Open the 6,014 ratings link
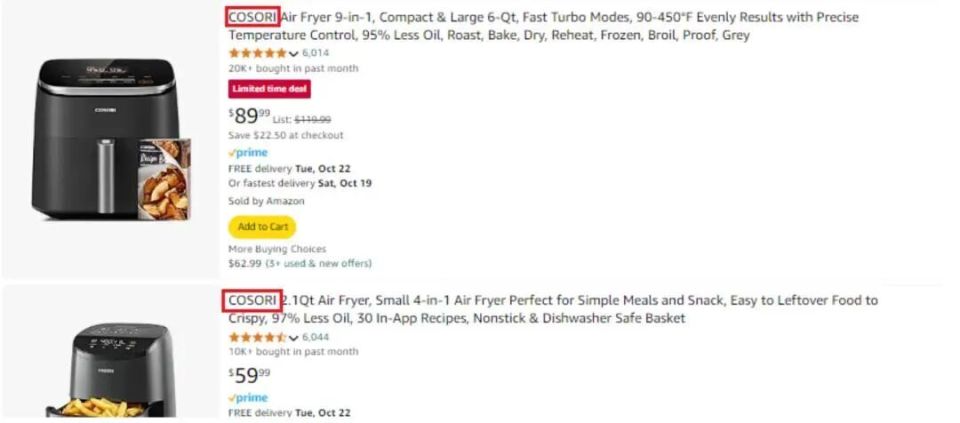This screenshot has width=960, height=423. coord(315,52)
